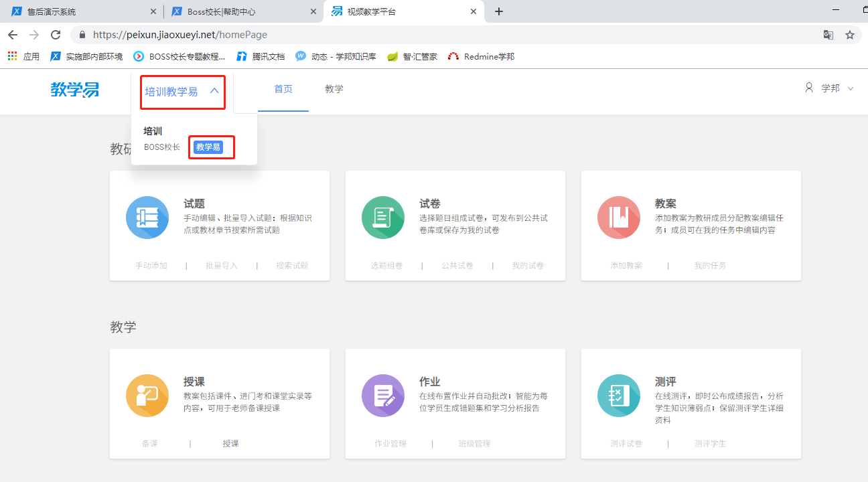Screen dimensions: 868x482
Task: Click the 手动添加 link
Action: 151,266
